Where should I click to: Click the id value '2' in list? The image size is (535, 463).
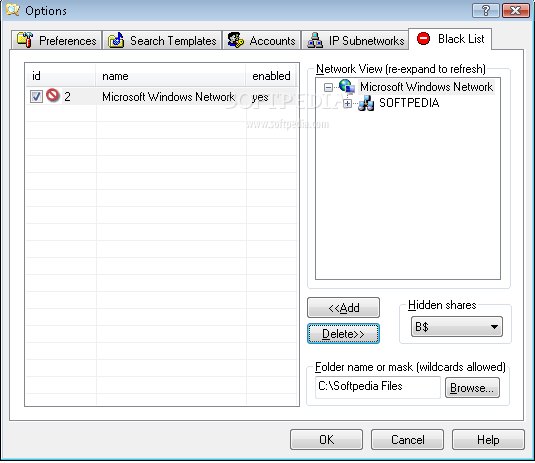pos(67,97)
